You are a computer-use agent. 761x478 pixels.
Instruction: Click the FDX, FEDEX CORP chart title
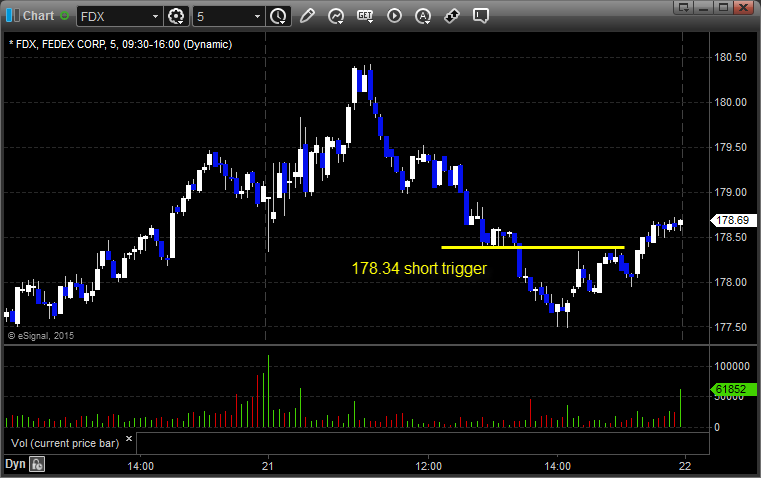pos(120,44)
